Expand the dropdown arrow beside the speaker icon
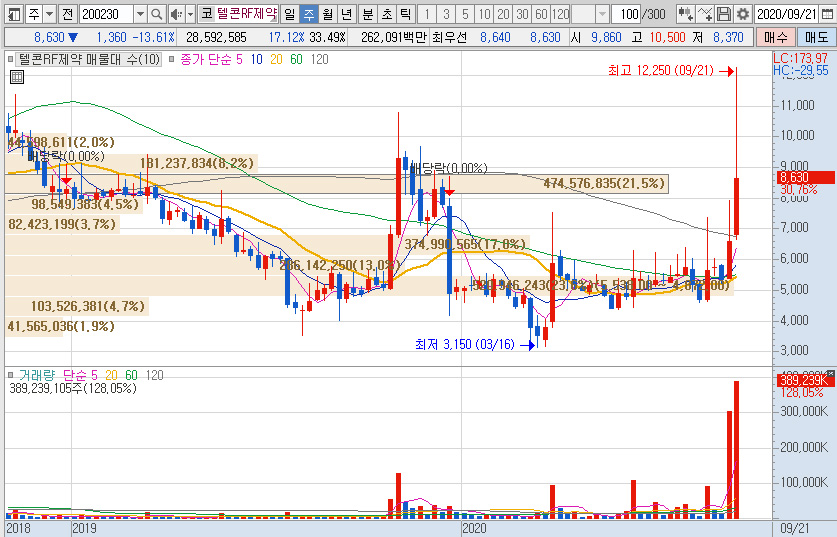Viewport: 837px width, 537px height. 191,14
